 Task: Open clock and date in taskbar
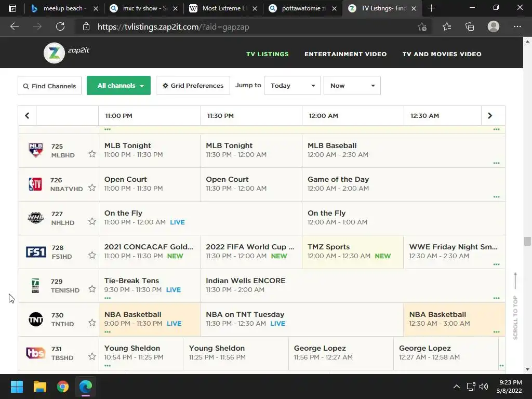(x=509, y=387)
